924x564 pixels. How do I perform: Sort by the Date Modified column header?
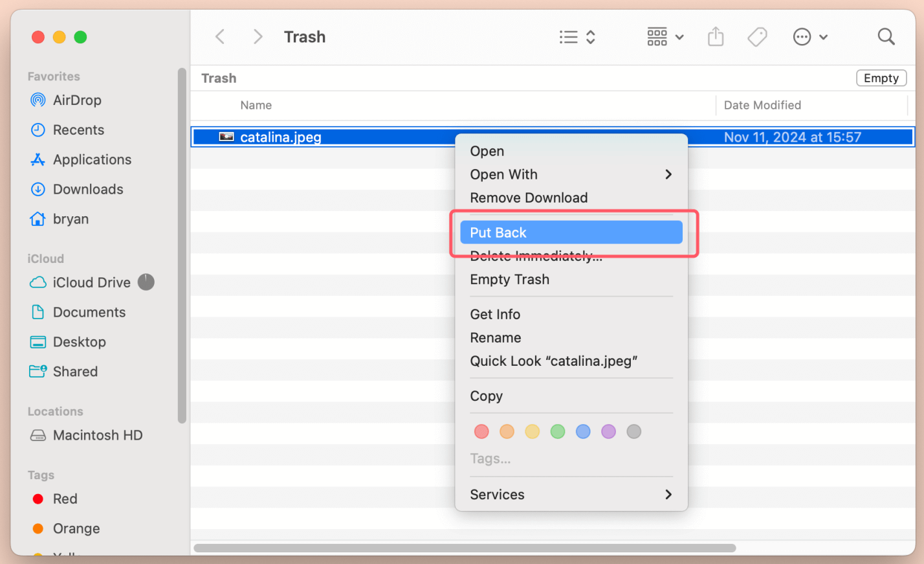pyautogui.click(x=762, y=106)
